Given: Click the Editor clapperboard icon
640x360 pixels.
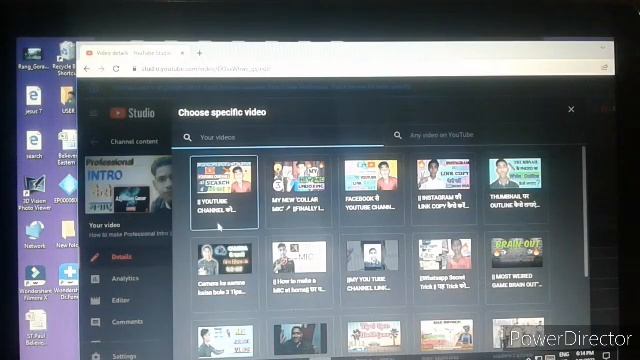Looking at the screenshot, I should [x=95, y=300].
